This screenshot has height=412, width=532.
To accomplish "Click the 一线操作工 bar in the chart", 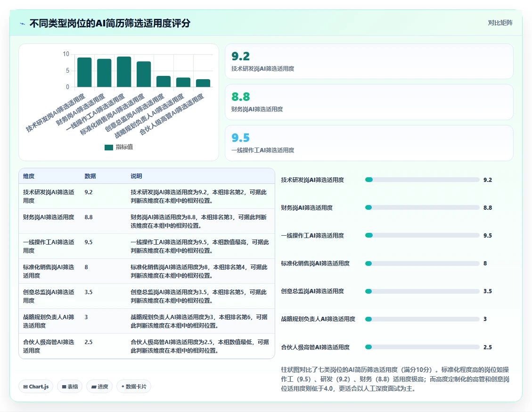I will (x=124, y=72).
